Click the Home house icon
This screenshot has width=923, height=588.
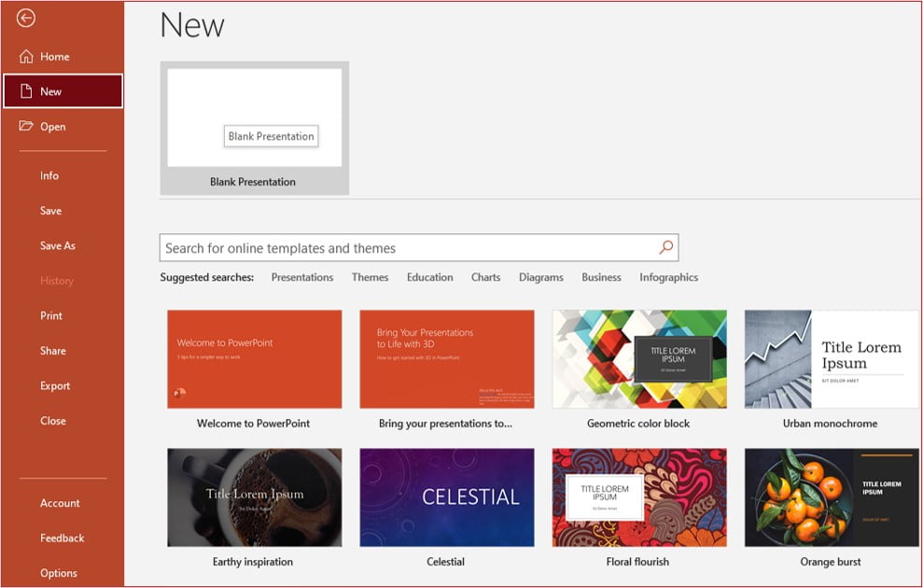(26, 56)
